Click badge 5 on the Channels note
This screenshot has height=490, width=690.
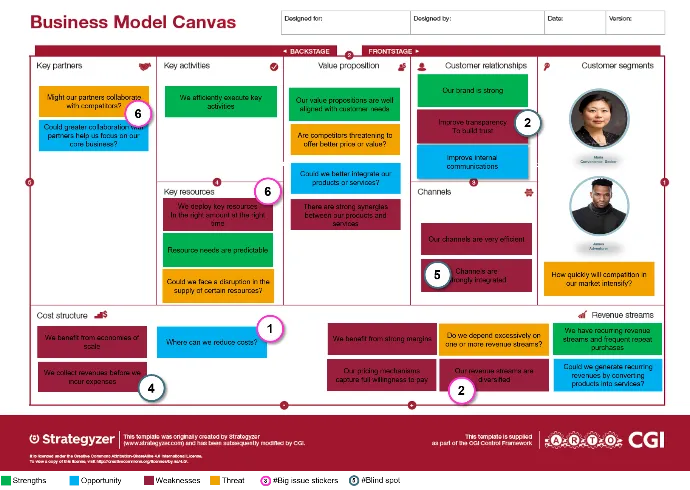[434, 273]
